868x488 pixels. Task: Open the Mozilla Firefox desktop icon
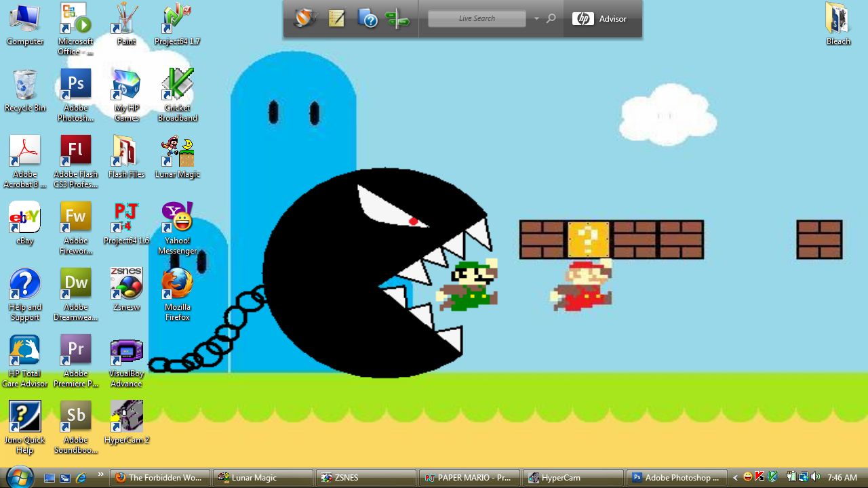pyautogui.click(x=178, y=284)
